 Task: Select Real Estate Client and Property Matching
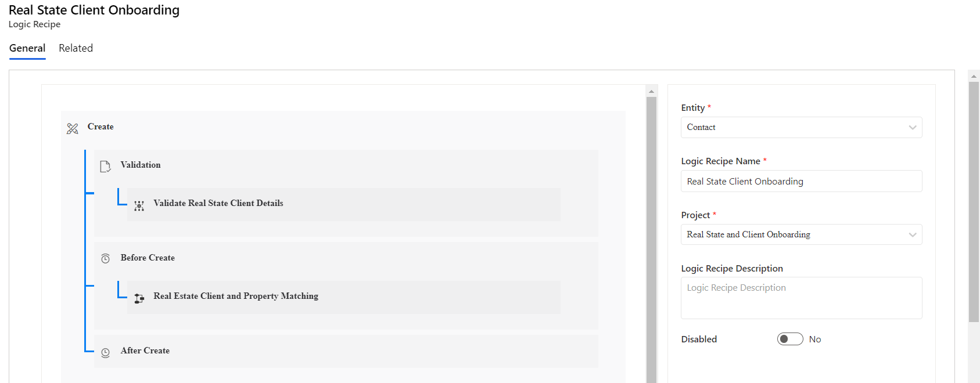tap(235, 297)
